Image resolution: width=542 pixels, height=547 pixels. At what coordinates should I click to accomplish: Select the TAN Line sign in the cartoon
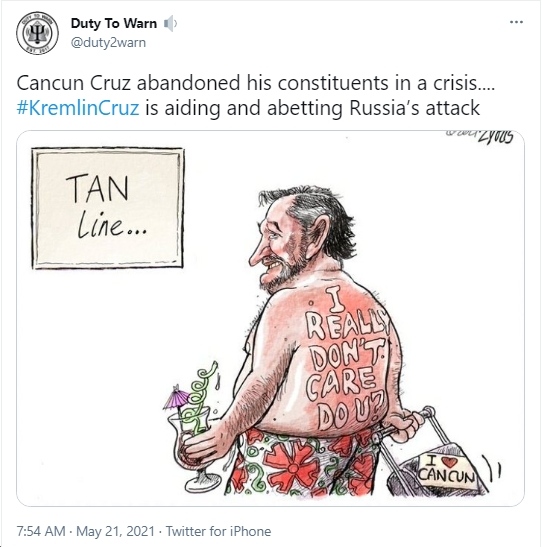[x=108, y=208]
